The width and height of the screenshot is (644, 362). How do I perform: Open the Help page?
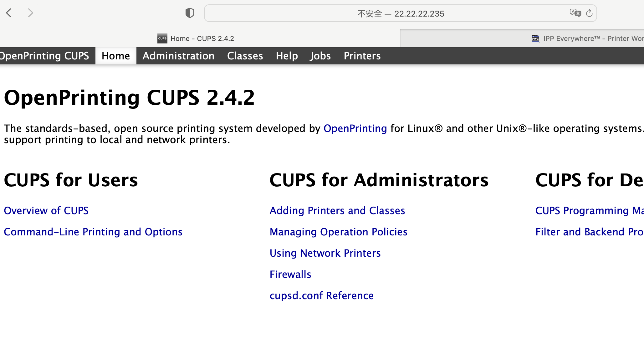click(x=287, y=56)
